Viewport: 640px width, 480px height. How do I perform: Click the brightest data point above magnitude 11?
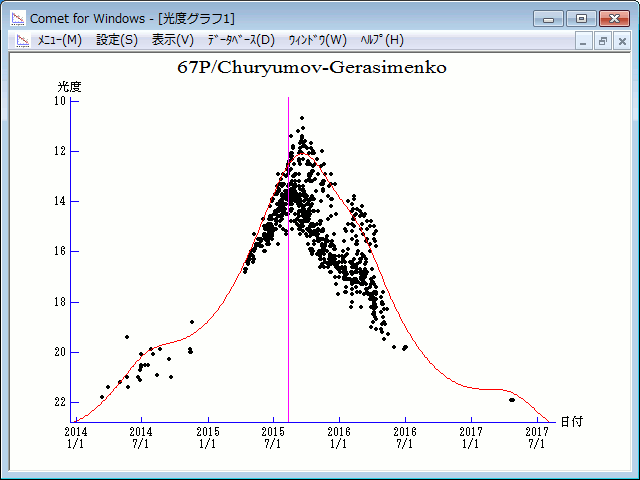[x=302, y=118]
